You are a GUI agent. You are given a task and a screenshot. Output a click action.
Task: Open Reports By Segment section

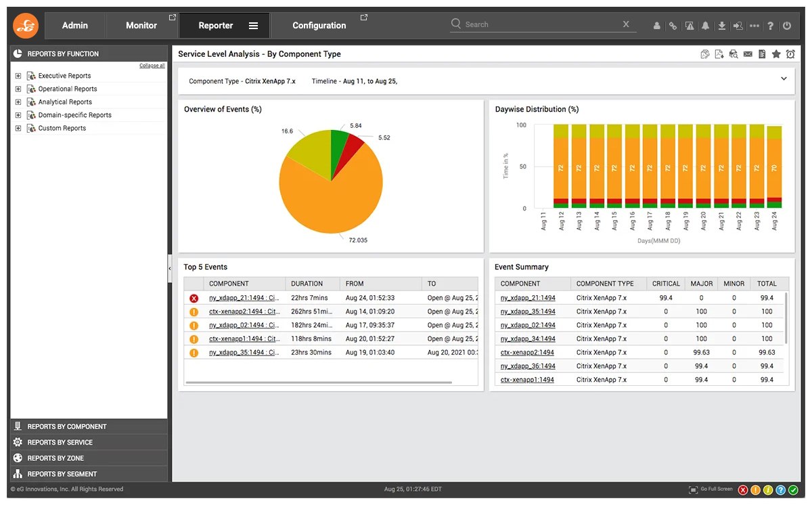click(x=89, y=474)
